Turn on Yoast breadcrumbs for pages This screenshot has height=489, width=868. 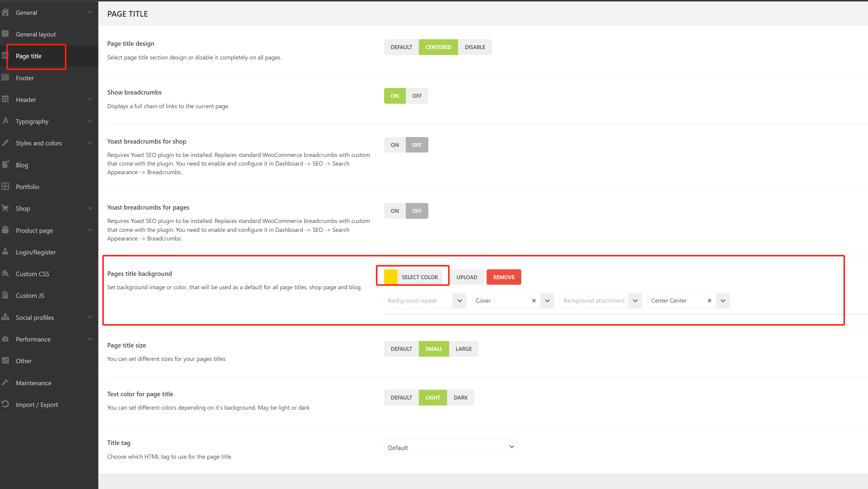pos(394,210)
